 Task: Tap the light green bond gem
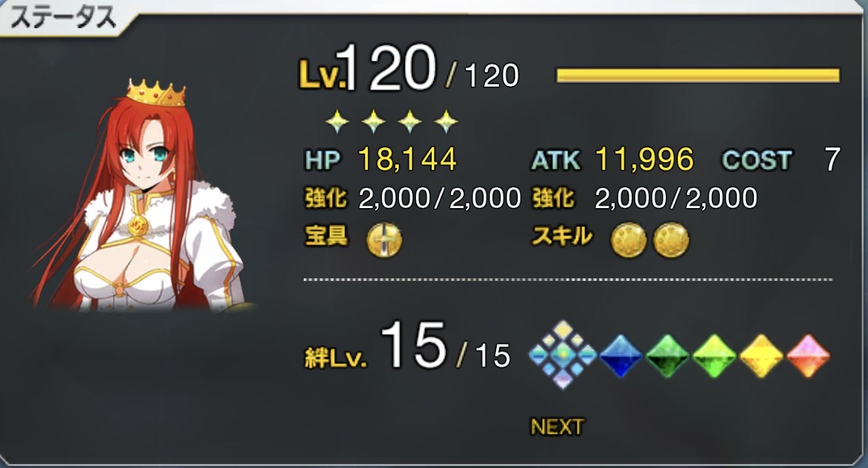pos(714,356)
